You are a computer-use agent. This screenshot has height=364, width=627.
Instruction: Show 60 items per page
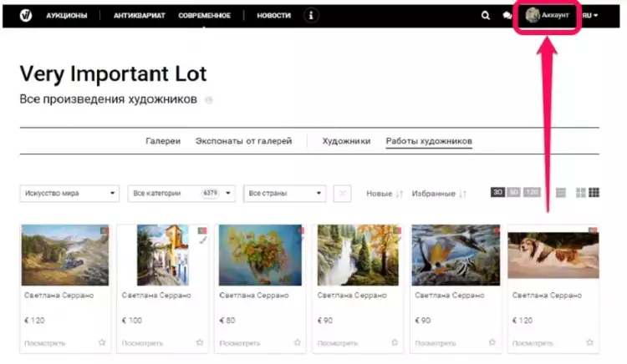pyautogui.click(x=514, y=192)
